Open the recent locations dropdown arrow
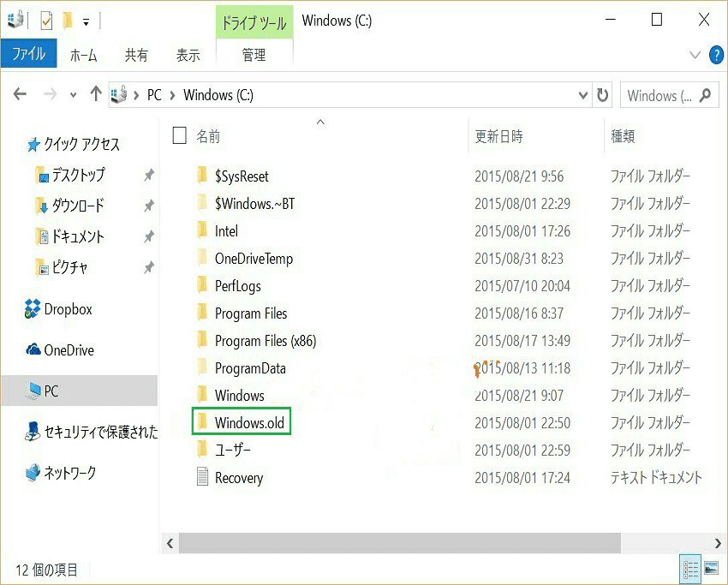 click(x=74, y=95)
